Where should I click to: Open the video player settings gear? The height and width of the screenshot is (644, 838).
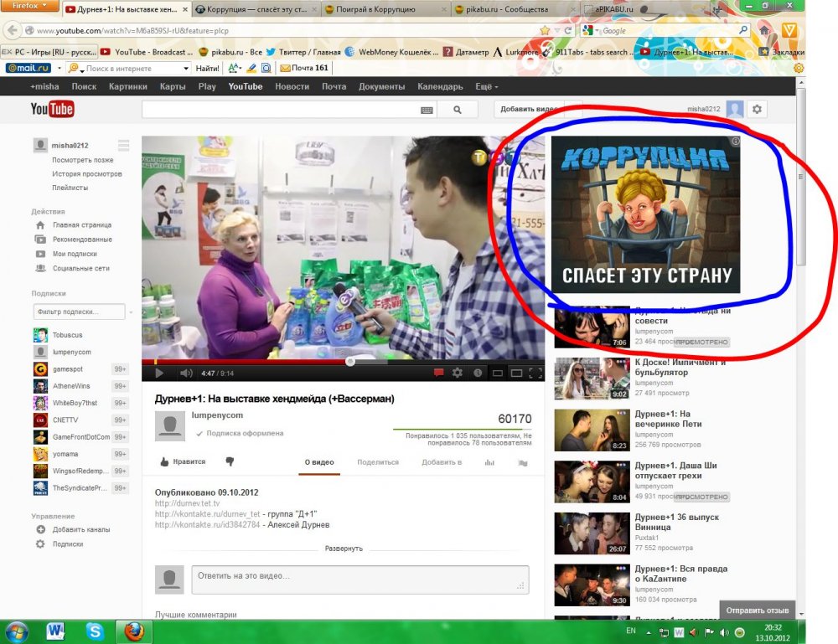click(x=458, y=373)
